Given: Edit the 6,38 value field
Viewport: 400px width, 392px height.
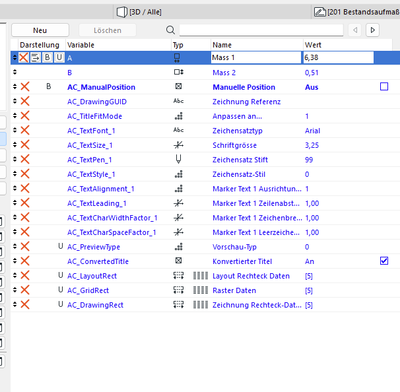Looking at the screenshot, I should [x=338, y=58].
